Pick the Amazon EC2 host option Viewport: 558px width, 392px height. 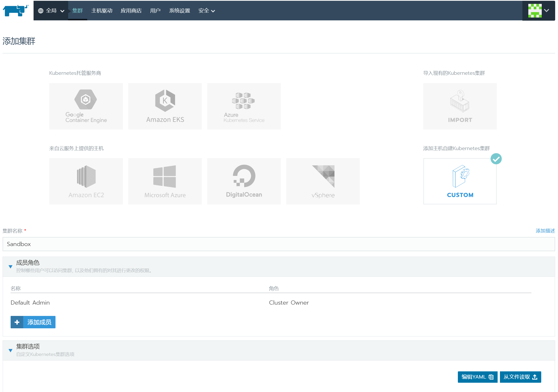86,181
